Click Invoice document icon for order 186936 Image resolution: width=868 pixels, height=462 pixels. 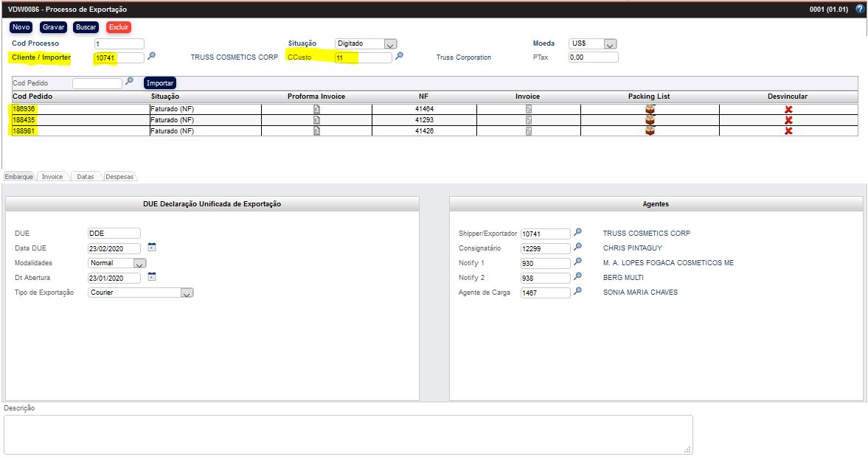tap(528, 109)
